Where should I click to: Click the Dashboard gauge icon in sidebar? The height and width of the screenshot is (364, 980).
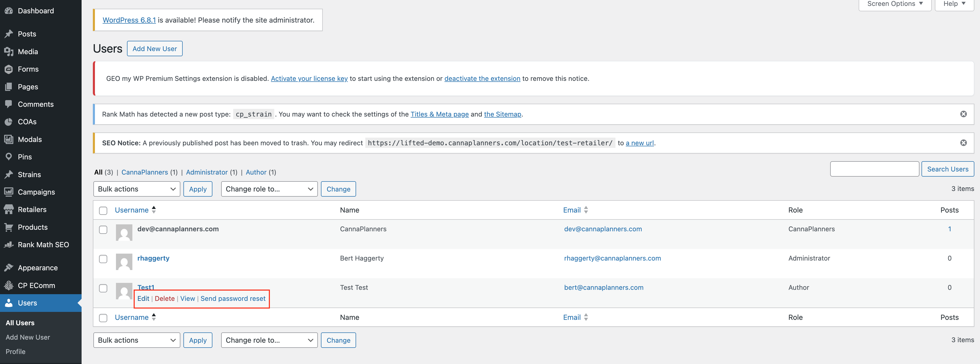click(x=8, y=11)
